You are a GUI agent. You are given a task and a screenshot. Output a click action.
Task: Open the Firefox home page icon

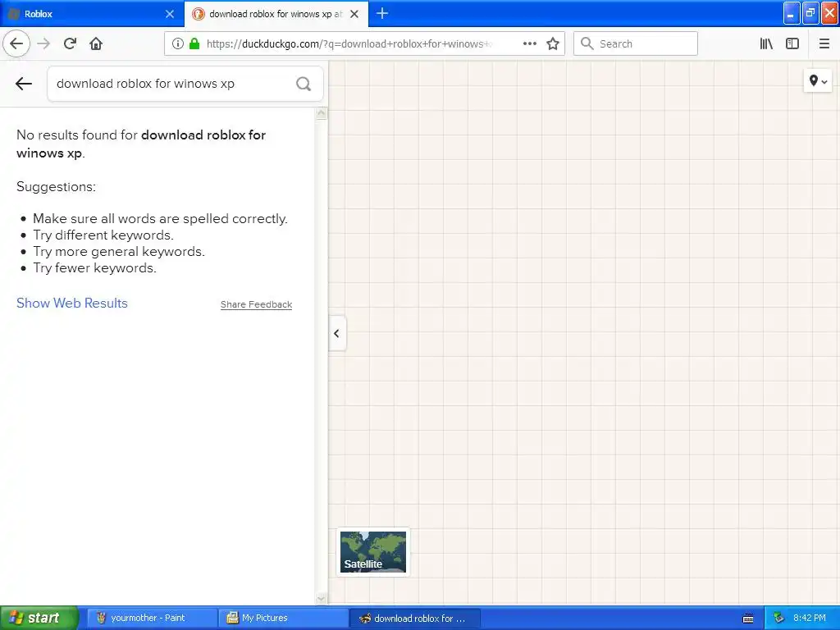tap(96, 43)
